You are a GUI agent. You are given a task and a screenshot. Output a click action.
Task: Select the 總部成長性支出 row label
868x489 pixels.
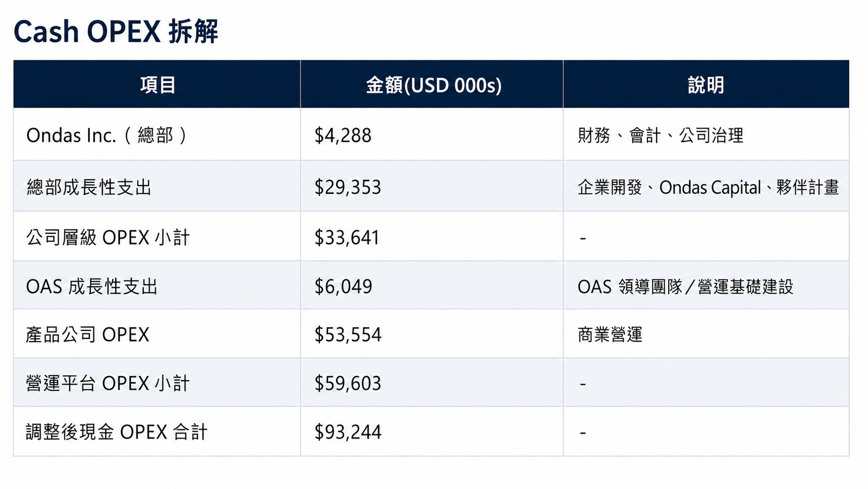pyautogui.click(x=89, y=187)
